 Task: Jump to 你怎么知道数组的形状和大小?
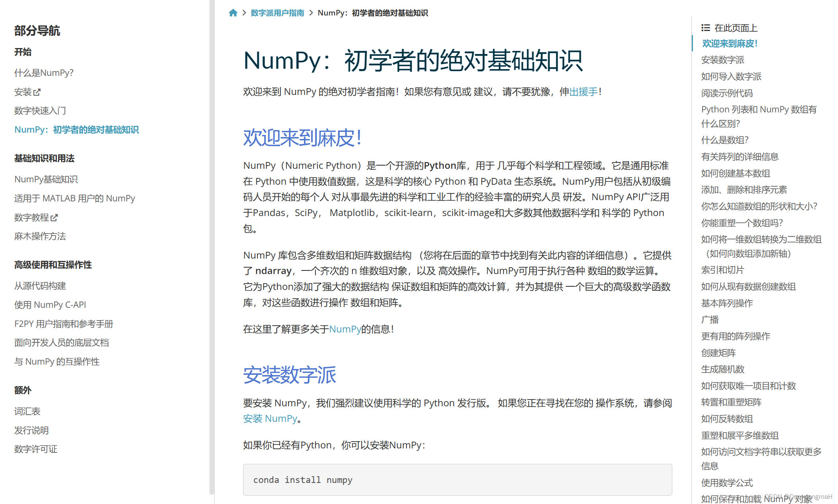(x=759, y=206)
